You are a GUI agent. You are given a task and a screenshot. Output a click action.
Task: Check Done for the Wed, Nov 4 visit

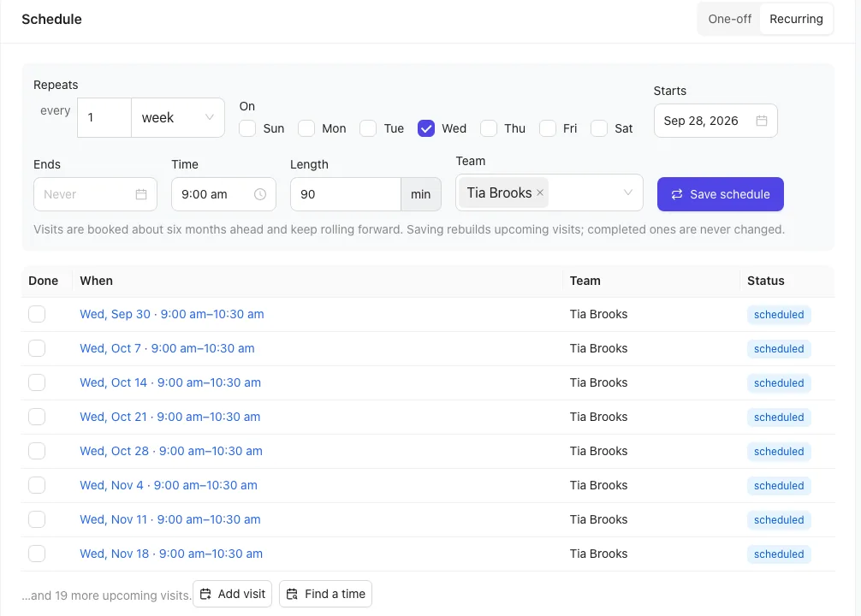[x=37, y=485]
